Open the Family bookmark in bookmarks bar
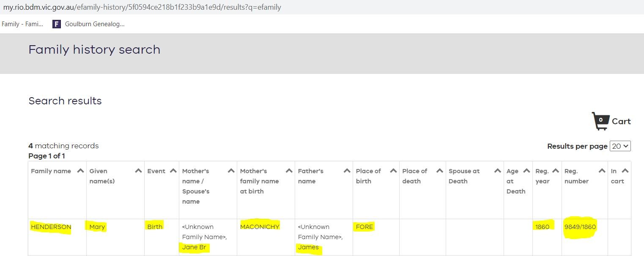This screenshot has height=256, width=644. coord(22,24)
